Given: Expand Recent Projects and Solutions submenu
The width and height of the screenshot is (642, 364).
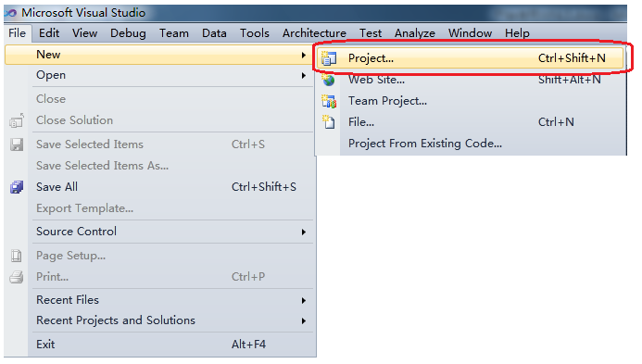Looking at the screenshot, I should pos(303,321).
